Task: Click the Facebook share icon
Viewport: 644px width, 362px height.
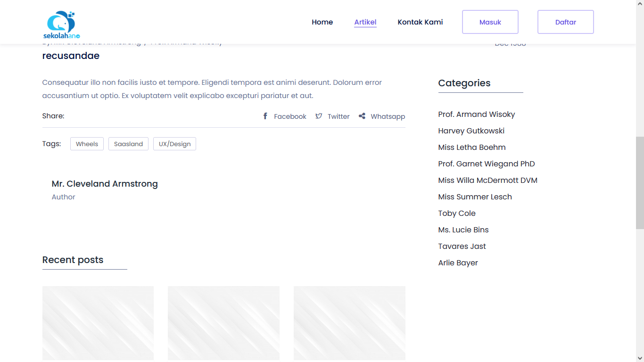Action: pyautogui.click(x=265, y=116)
